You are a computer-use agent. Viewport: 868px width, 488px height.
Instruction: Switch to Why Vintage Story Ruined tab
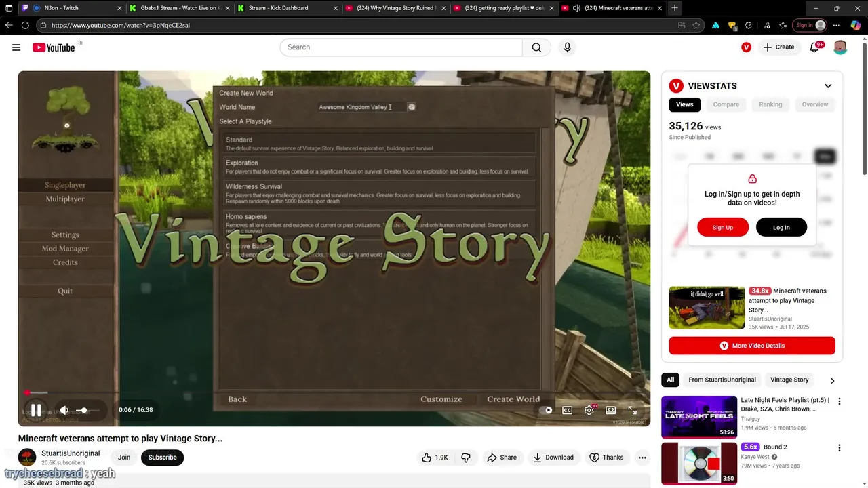(395, 8)
